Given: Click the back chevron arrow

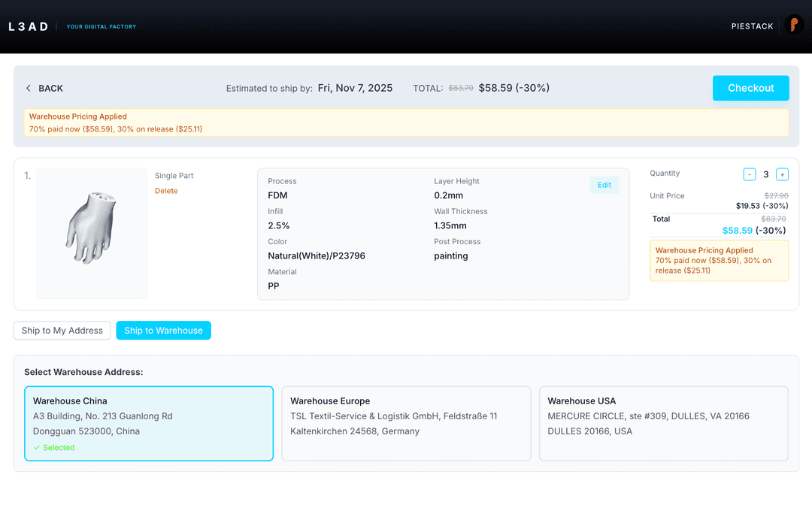Looking at the screenshot, I should 29,89.
